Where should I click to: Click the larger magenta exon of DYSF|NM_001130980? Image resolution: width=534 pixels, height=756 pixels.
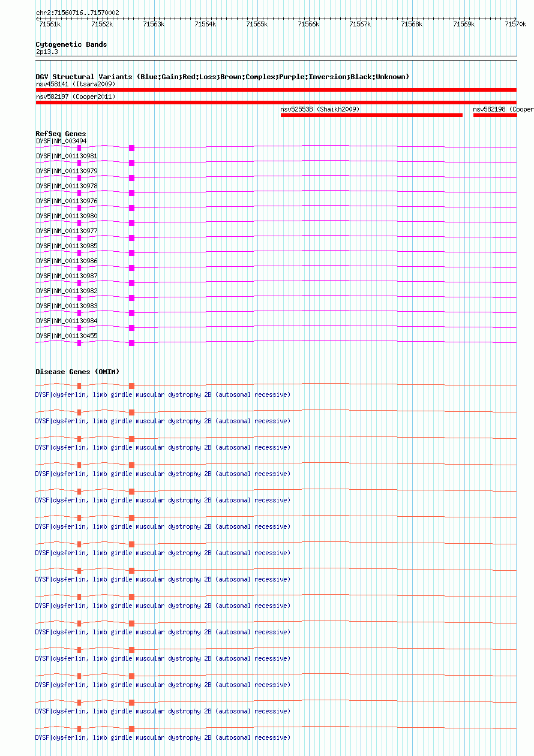coord(131,222)
